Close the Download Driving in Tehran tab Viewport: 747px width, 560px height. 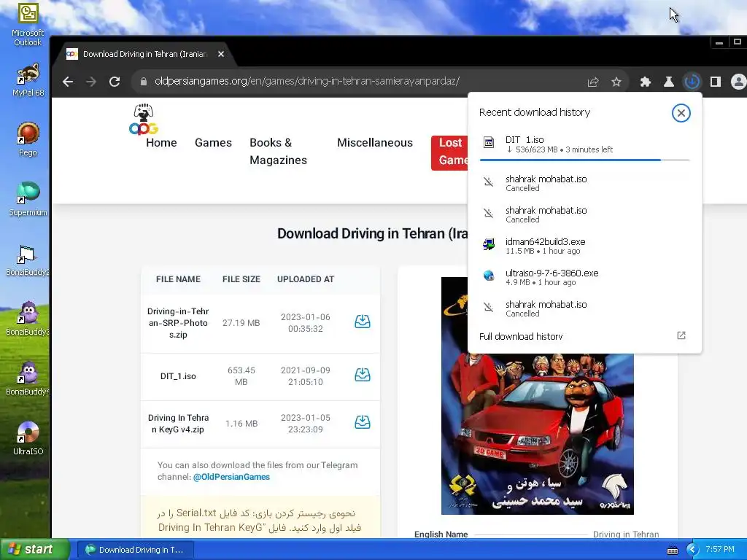[x=220, y=54]
